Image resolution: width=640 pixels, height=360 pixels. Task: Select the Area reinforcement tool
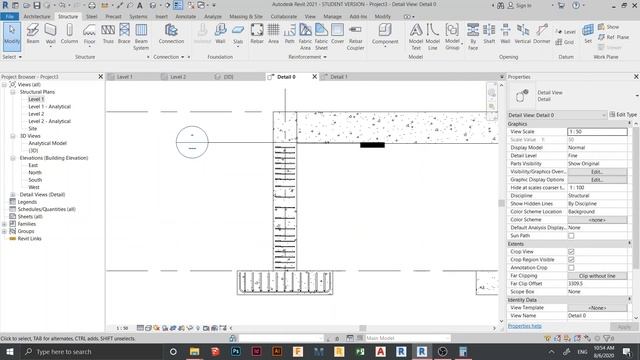click(273, 33)
